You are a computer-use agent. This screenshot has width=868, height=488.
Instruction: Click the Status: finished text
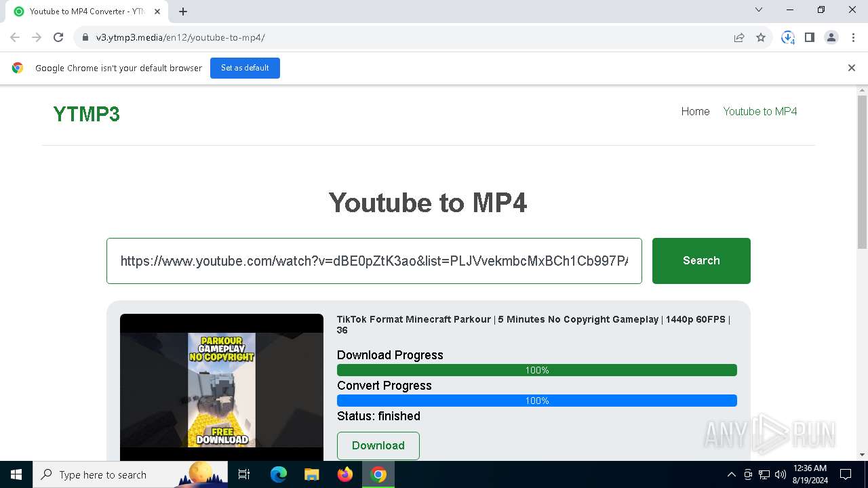378,416
